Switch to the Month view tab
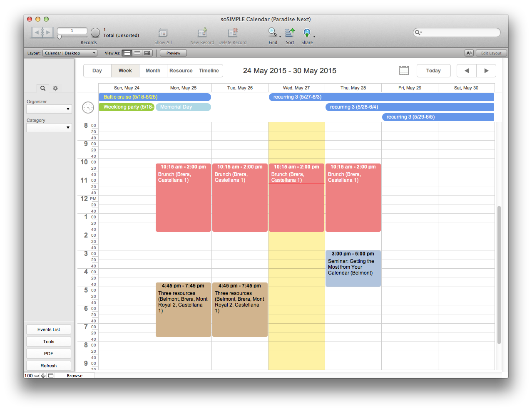The width and height of the screenshot is (532, 411). click(153, 71)
